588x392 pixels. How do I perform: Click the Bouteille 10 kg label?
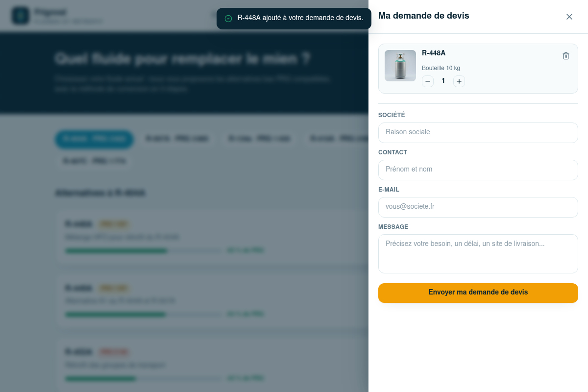coord(441,68)
